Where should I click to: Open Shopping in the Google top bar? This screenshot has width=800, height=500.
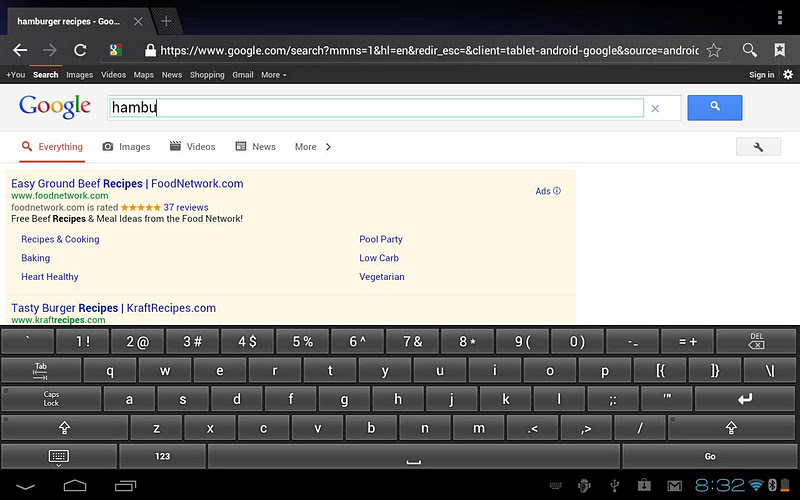(207, 74)
